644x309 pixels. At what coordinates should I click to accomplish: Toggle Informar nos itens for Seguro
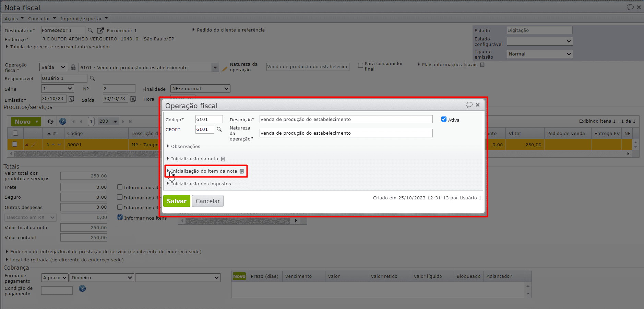click(120, 197)
